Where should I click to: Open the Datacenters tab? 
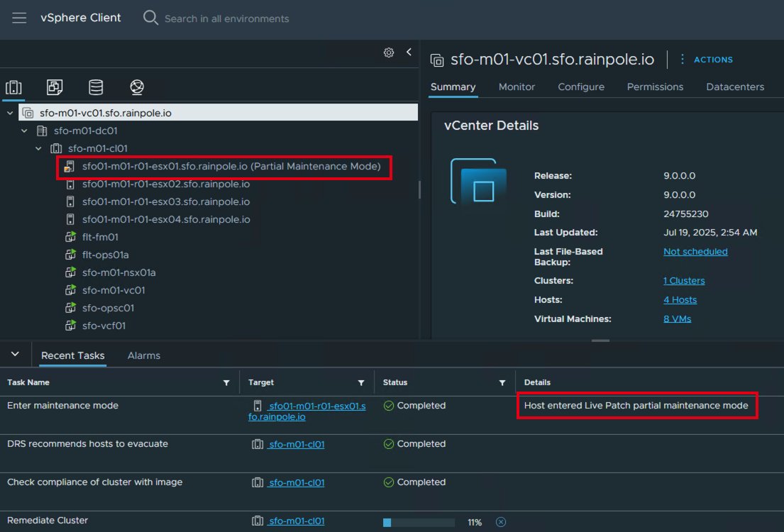[x=735, y=87]
